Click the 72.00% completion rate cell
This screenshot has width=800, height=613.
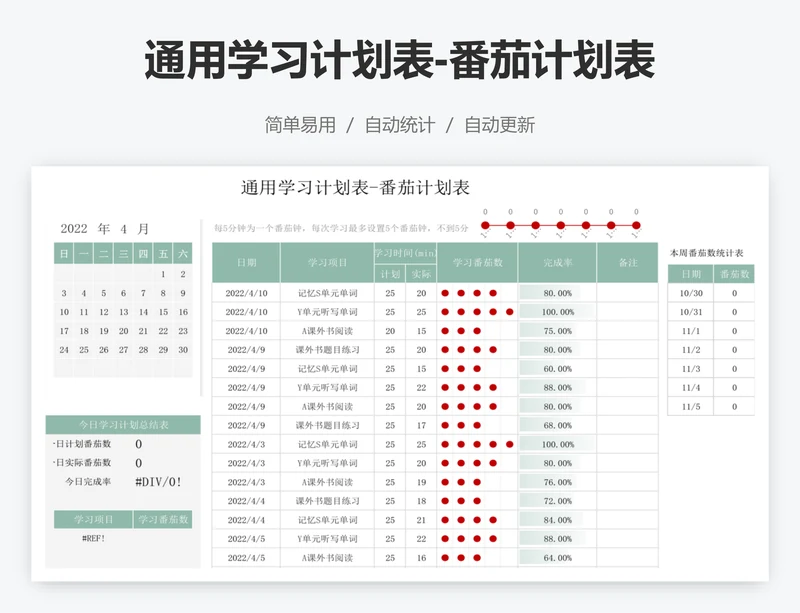pos(558,501)
